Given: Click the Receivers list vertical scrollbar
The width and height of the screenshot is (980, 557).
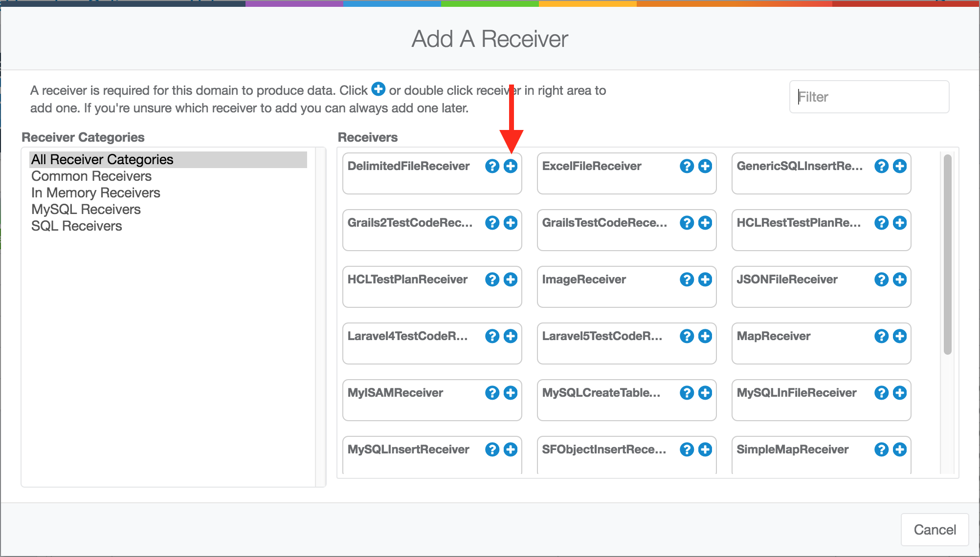Looking at the screenshot, I should tap(947, 254).
